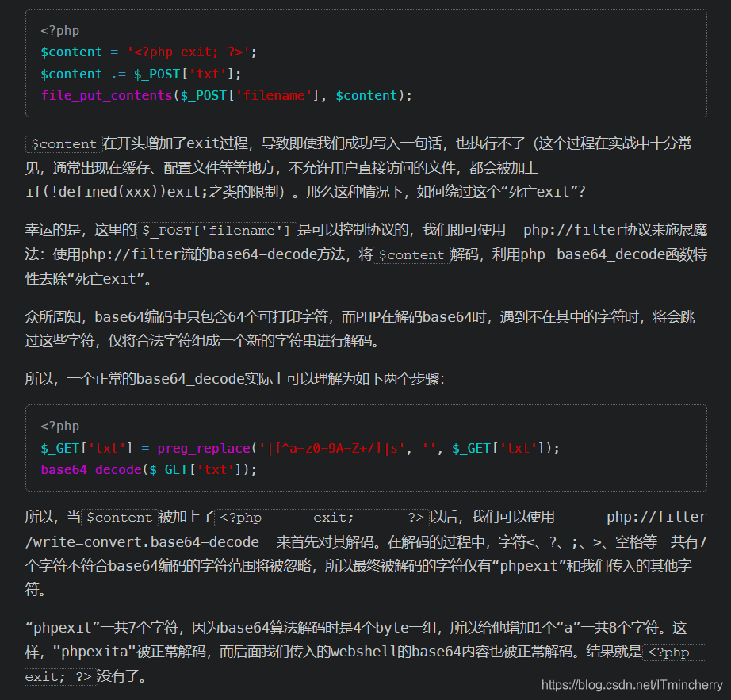Click the text "/write=convert.base64-decode"
731x700 pixels.
coord(142,542)
